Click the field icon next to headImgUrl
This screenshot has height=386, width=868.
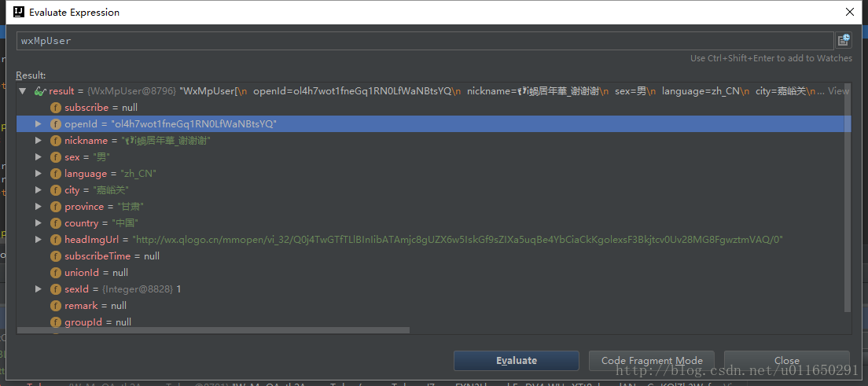pos(56,240)
